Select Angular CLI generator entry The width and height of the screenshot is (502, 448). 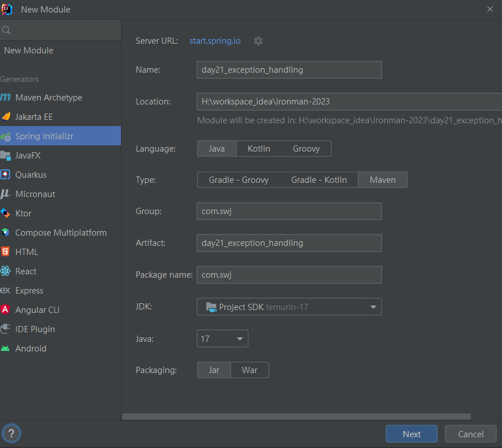[37, 310]
